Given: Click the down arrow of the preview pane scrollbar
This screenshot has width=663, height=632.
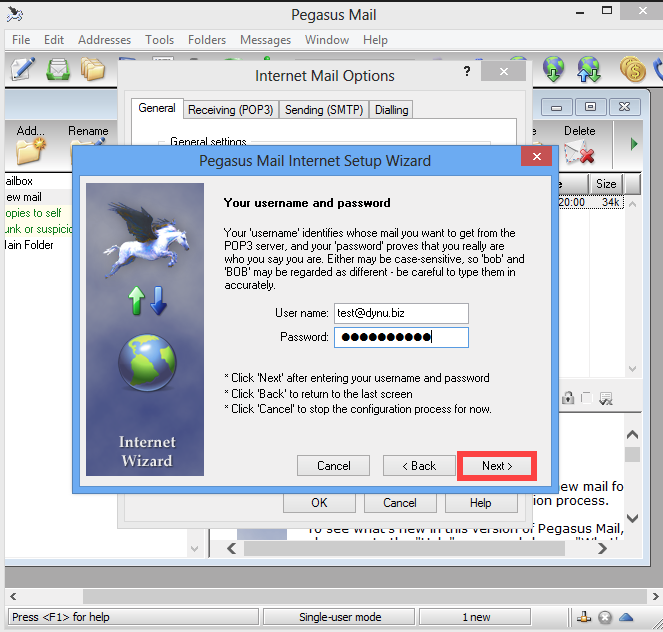Looking at the screenshot, I should [x=633, y=518].
